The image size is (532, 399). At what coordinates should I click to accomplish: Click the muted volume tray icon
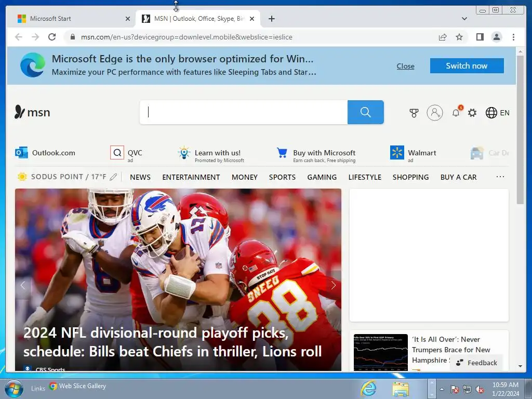pyautogui.click(x=480, y=389)
